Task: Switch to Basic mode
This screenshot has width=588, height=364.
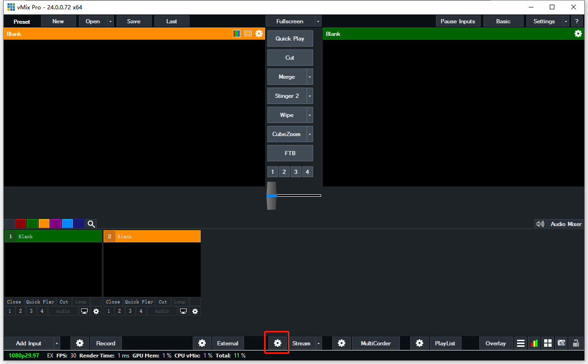Action: (x=503, y=21)
